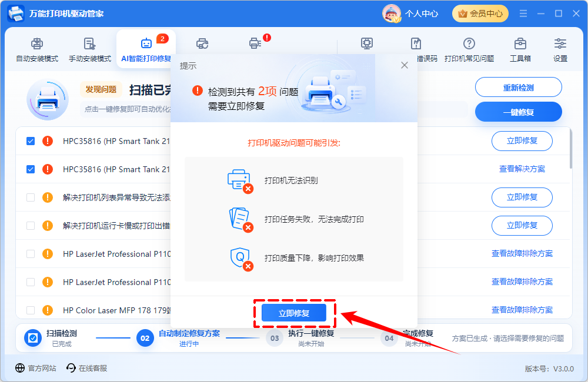588x382 pixels.
Task: Click the 打印任务失败 document error icon
Action: pyautogui.click(x=240, y=220)
